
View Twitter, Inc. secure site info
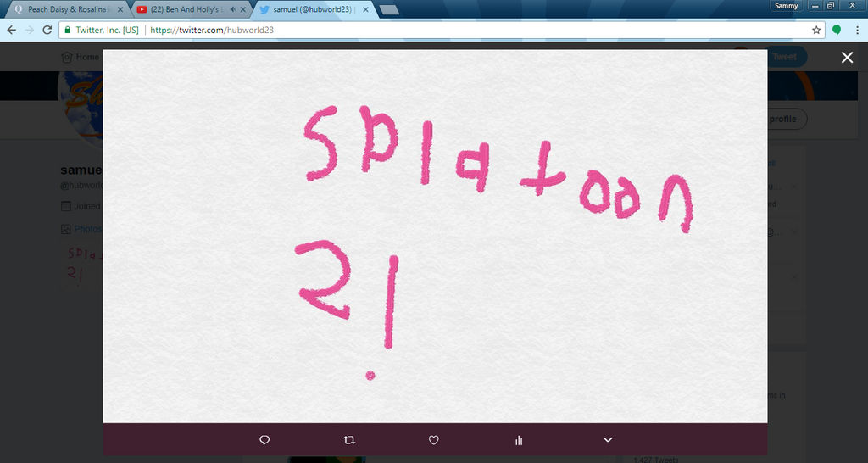click(x=102, y=30)
